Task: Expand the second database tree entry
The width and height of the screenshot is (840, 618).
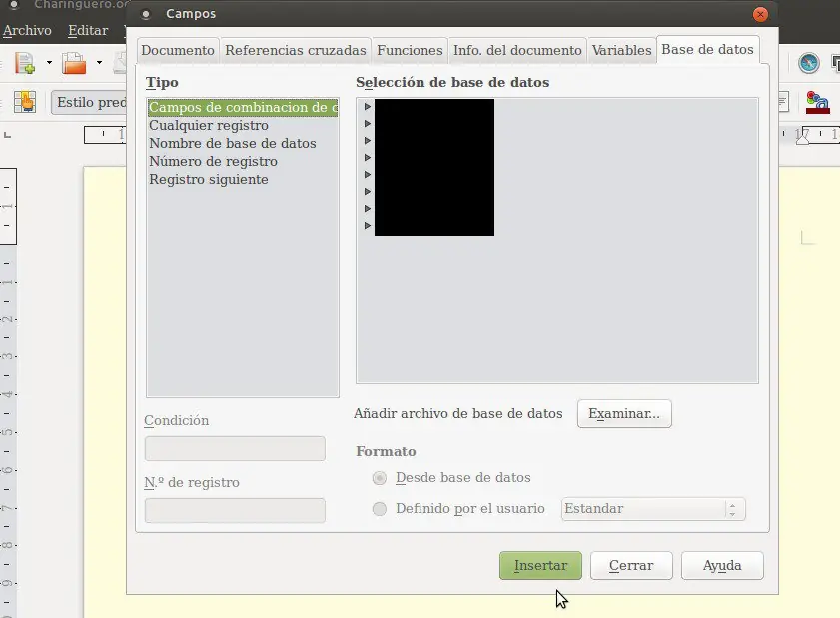Action: click(x=368, y=124)
